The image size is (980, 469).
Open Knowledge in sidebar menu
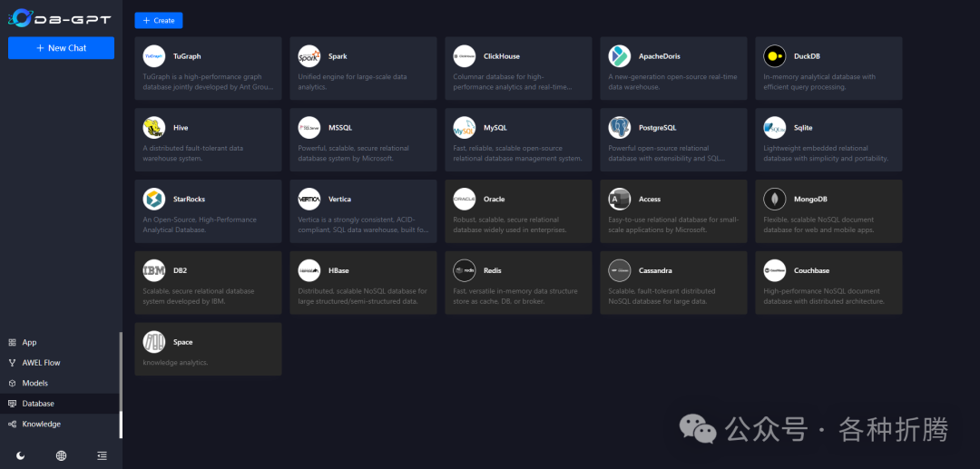[62, 424]
